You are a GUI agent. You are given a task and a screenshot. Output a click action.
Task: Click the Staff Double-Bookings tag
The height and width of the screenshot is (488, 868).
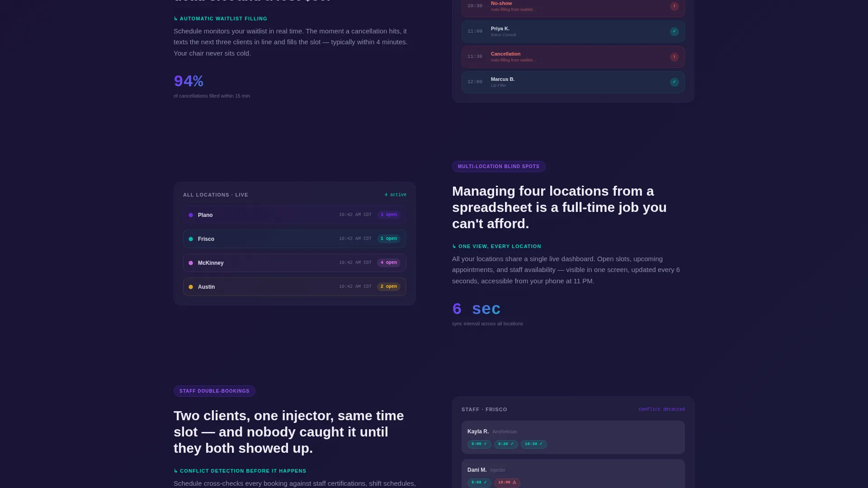pyautogui.click(x=214, y=391)
